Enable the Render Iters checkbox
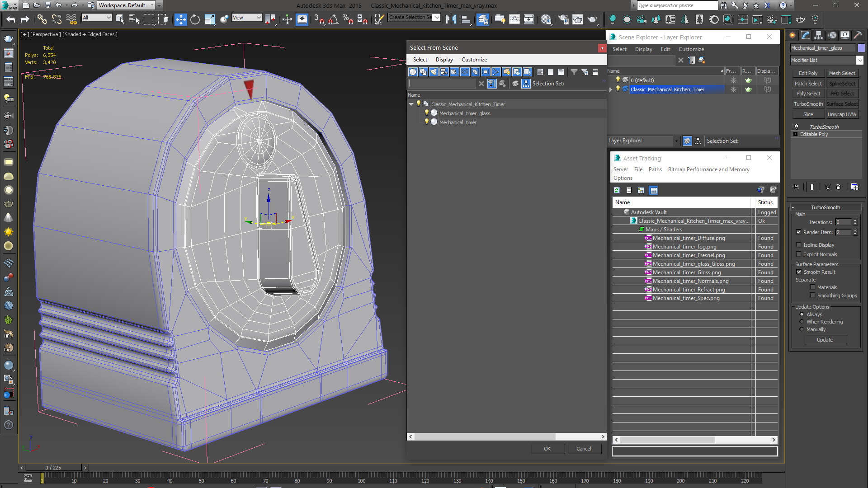 798,232
